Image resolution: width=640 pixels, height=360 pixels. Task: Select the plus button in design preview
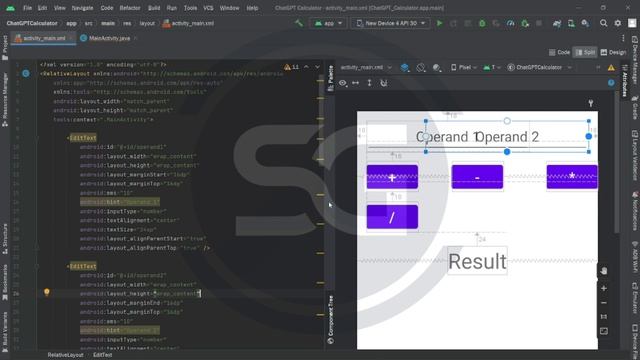[x=392, y=177]
